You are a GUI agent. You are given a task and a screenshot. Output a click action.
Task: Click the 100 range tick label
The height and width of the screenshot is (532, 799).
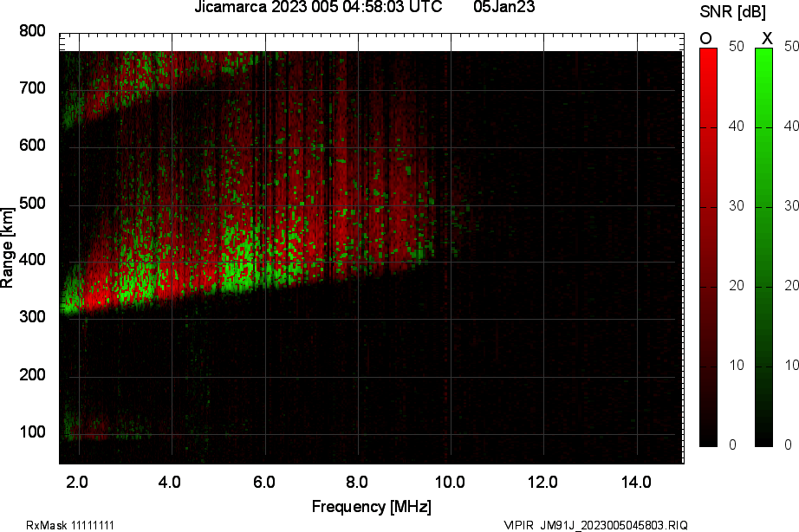point(33,432)
